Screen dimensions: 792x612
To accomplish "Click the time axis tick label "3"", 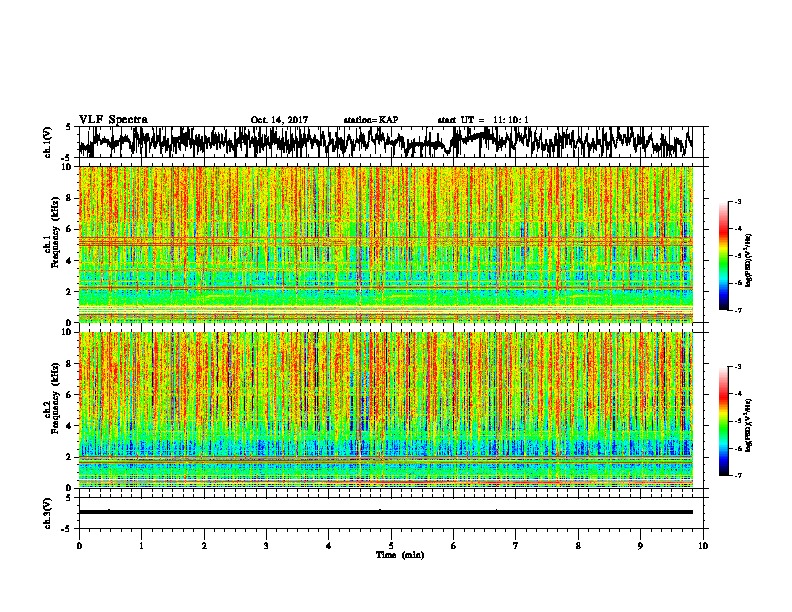I will click(x=266, y=546).
